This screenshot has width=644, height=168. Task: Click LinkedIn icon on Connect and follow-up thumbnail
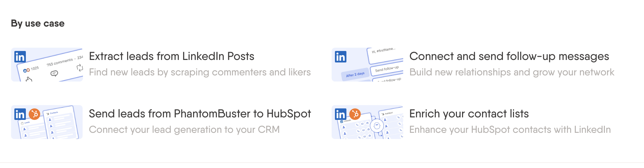pos(341,57)
